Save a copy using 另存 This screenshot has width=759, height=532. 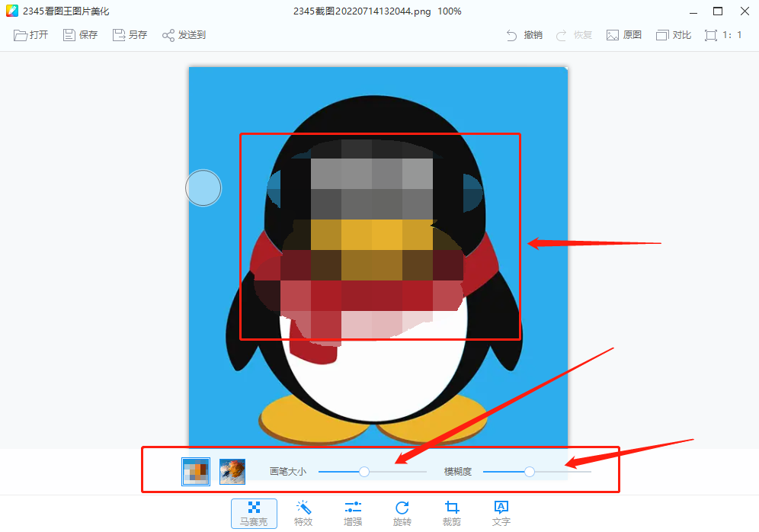[129, 34]
